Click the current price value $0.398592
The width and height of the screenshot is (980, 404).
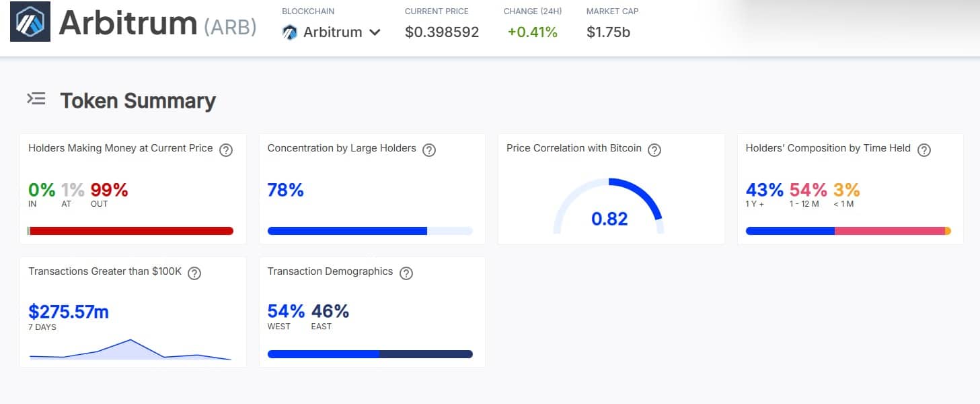coord(442,32)
